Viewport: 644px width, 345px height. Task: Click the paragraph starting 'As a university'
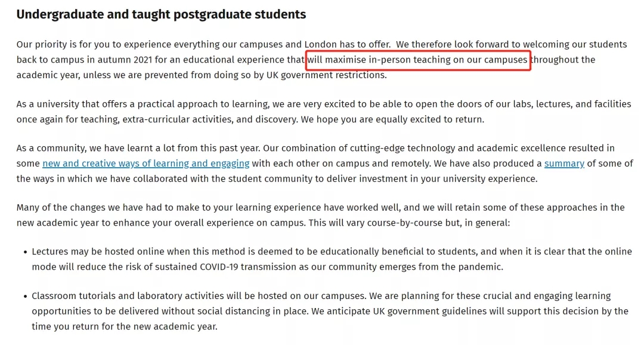tap(324, 112)
